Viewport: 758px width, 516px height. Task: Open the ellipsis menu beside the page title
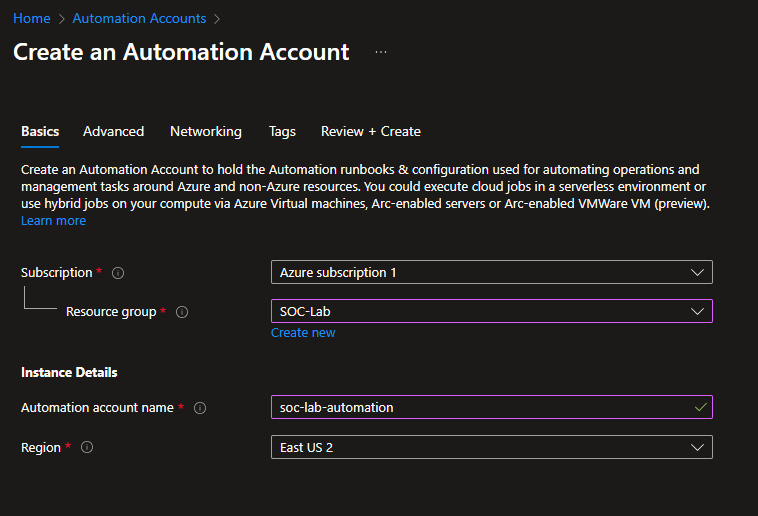point(381,52)
